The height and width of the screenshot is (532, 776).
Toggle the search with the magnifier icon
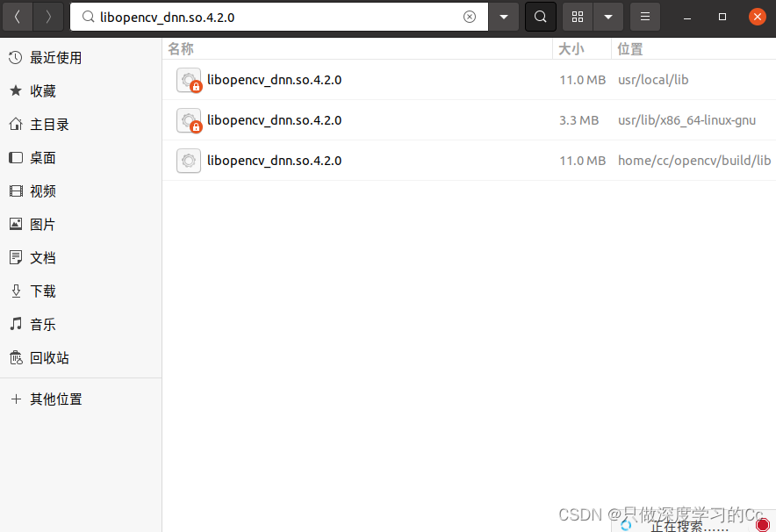(540, 16)
